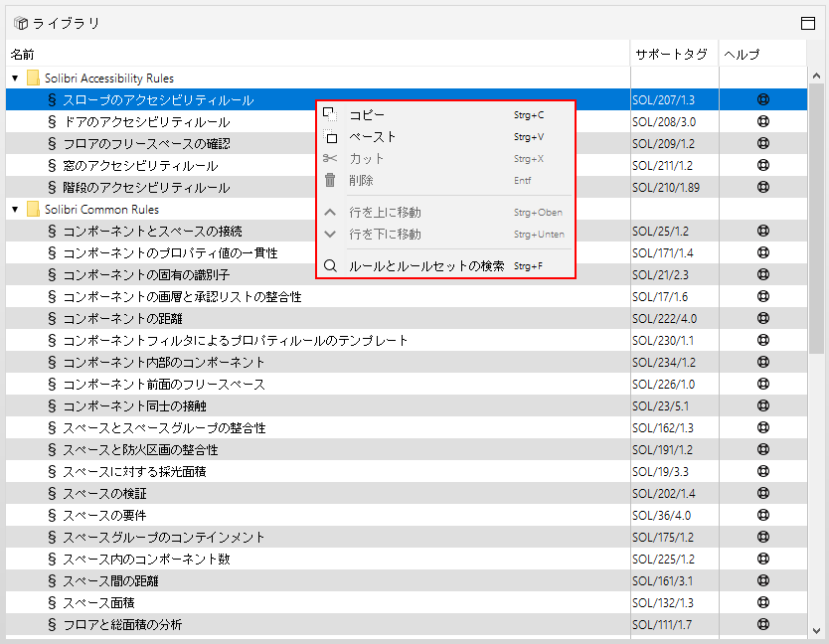This screenshot has height=644, width=829.
Task: Select rule 窓のアクセシビリティルール
Action: pyautogui.click(x=140, y=166)
